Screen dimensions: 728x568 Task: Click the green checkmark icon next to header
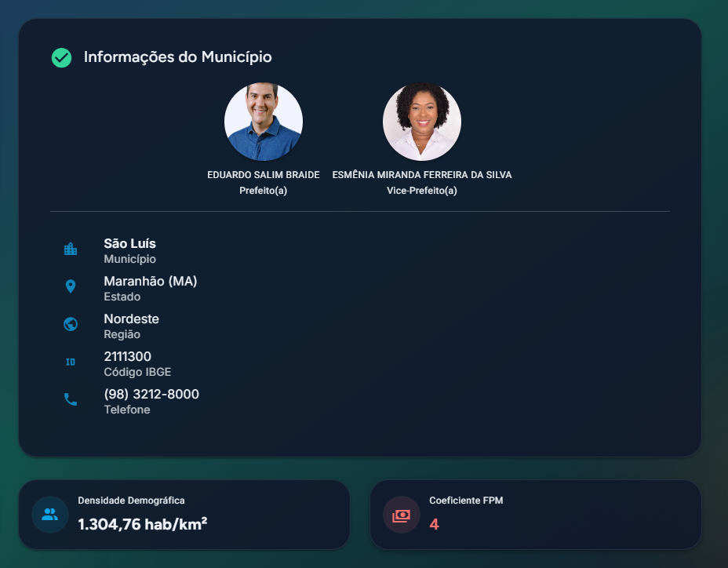[61, 57]
